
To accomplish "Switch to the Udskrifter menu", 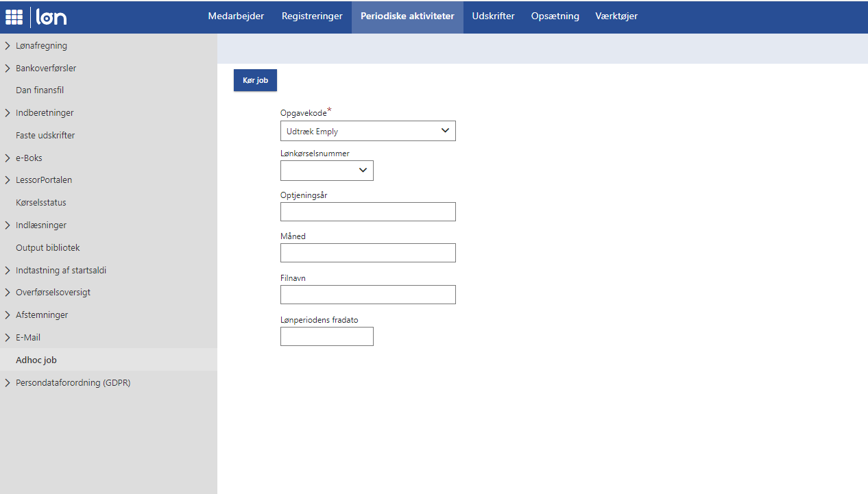I will pyautogui.click(x=493, y=16).
